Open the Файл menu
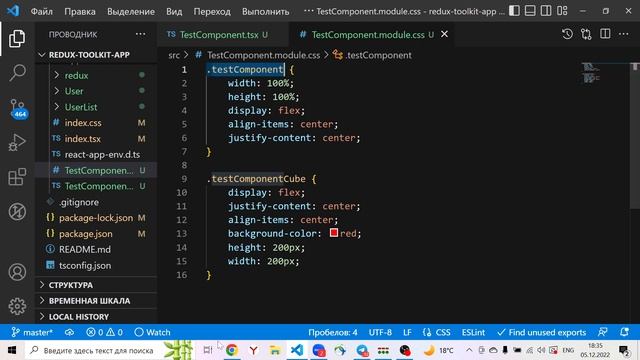The height and width of the screenshot is (360, 640). (42, 11)
